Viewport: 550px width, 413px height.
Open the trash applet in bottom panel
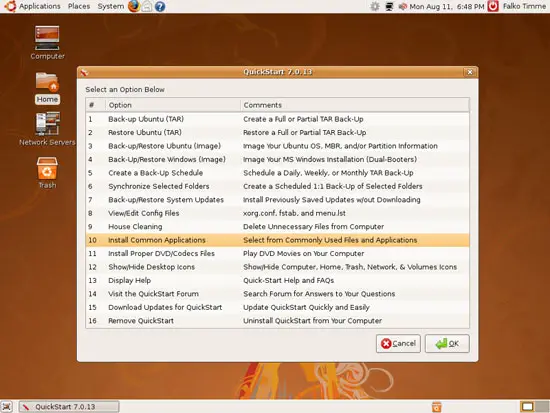coord(436,407)
